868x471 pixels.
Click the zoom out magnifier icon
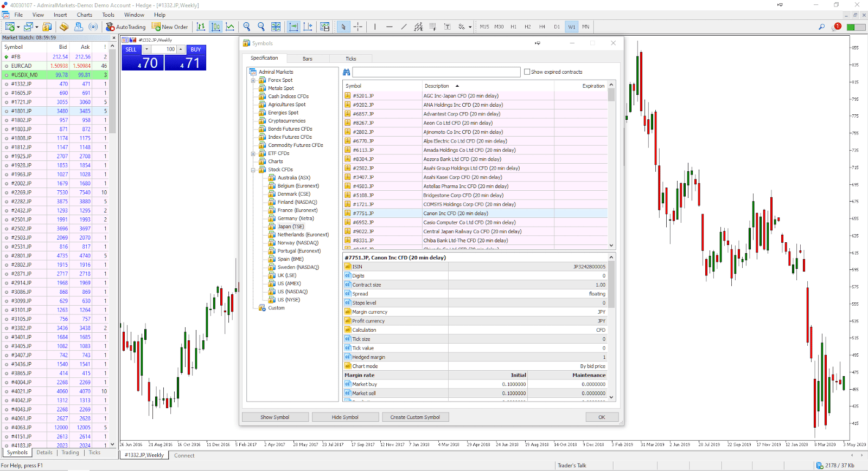pyautogui.click(x=261, y=27)
